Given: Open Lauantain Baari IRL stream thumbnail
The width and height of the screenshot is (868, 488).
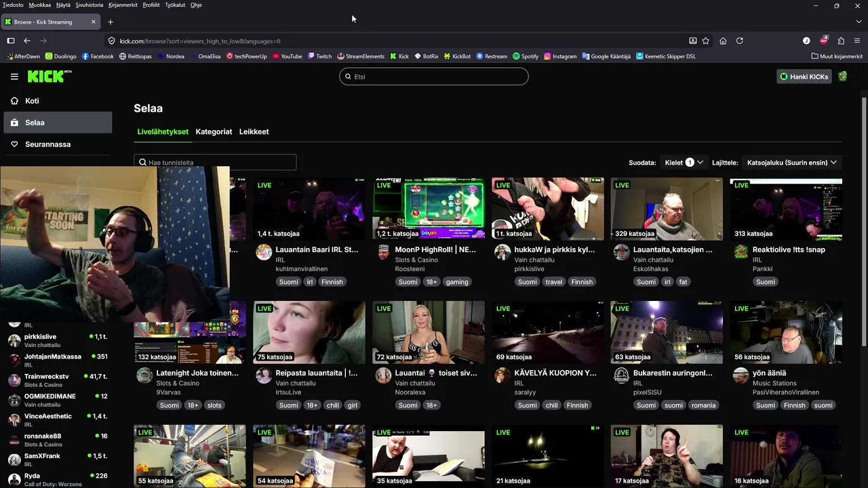Looking at the screenshot, I should pos(309,209).
